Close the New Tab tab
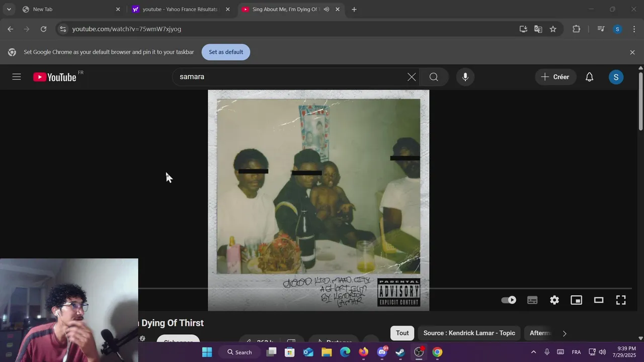The width and height of the screenshot is (644, 362). (x=118, y=9)
